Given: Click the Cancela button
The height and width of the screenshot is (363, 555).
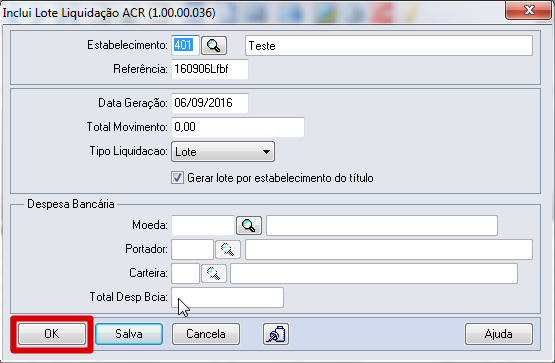Looking at the screenshot, I should click(206, 334).
